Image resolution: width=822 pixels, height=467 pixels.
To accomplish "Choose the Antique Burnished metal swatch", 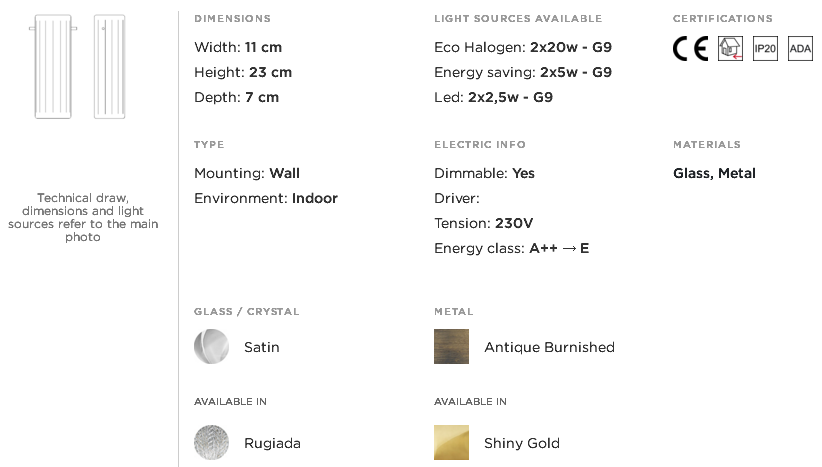I will click(x=451, y=346).
